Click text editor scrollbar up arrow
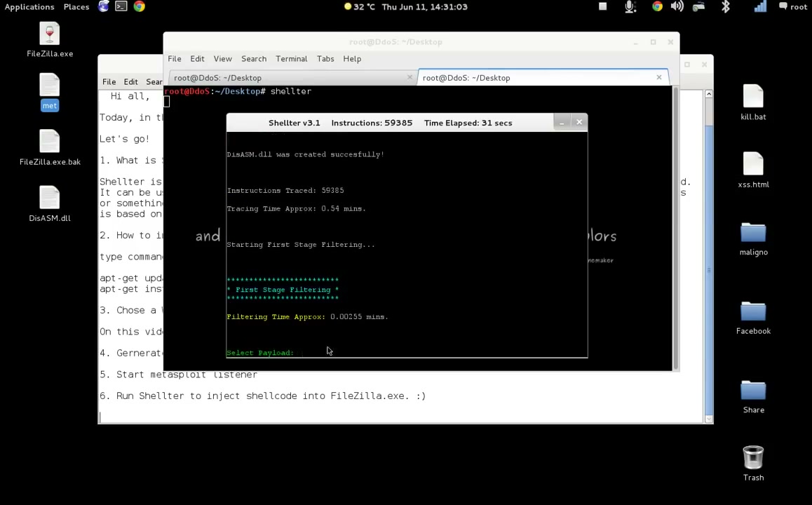 point(708,94)
